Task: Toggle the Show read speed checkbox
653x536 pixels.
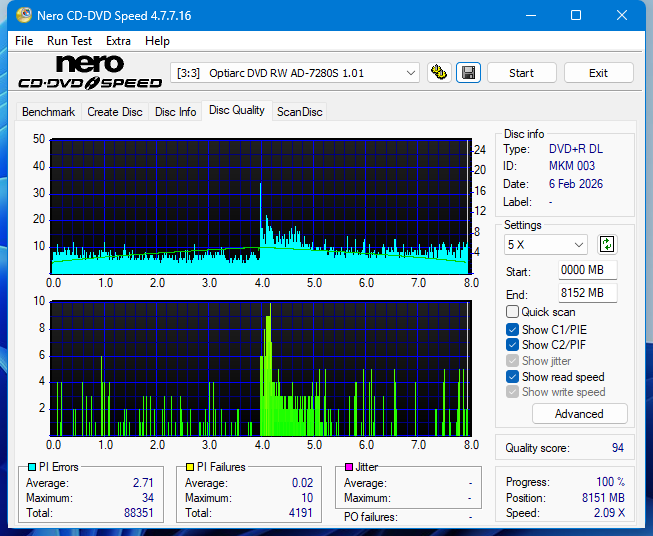Action: pyautogui.click(x=513, y=377)
